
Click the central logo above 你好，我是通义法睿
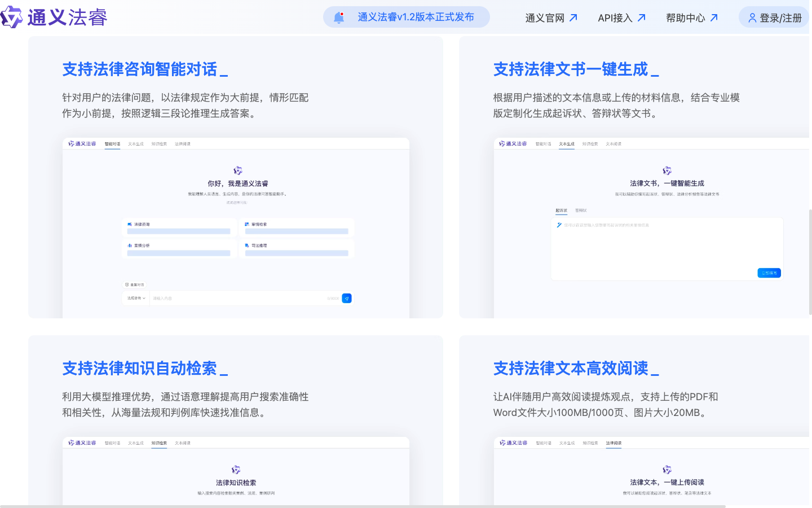click(x=238, y=170)
